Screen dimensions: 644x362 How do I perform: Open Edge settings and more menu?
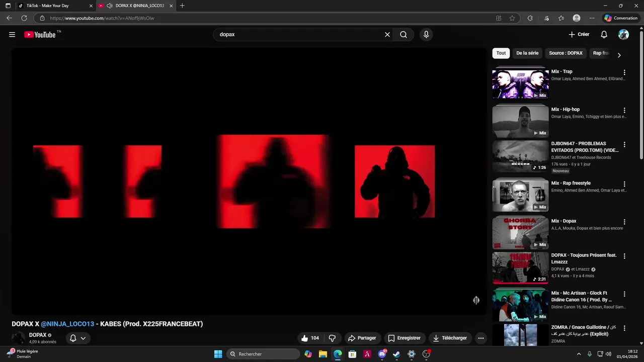[592, 18]
